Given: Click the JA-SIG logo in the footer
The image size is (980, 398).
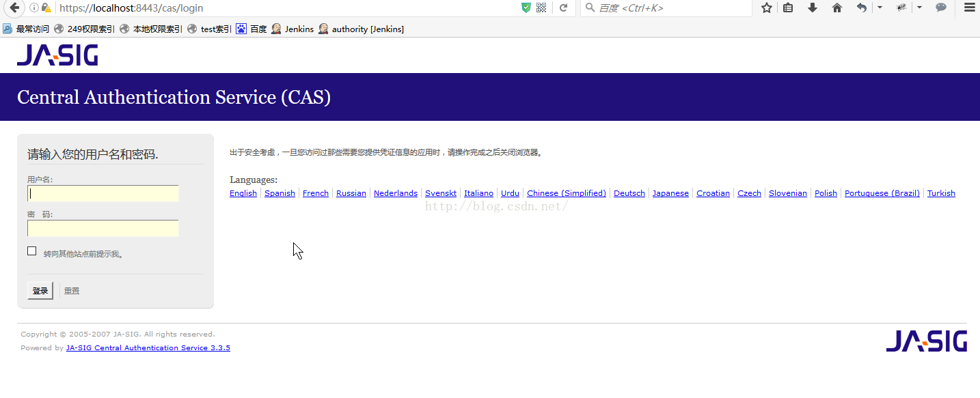Looking at the screenshot, I should [x=927, y=341].
